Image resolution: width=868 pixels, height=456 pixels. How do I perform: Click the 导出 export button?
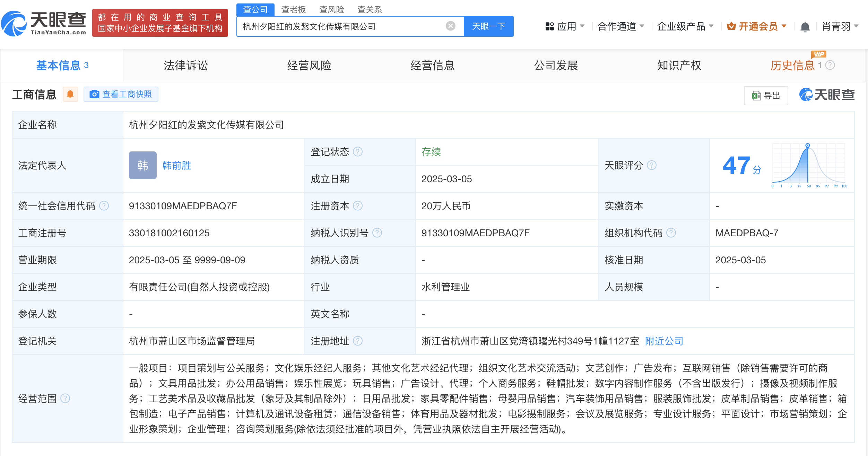coord(766,95)
